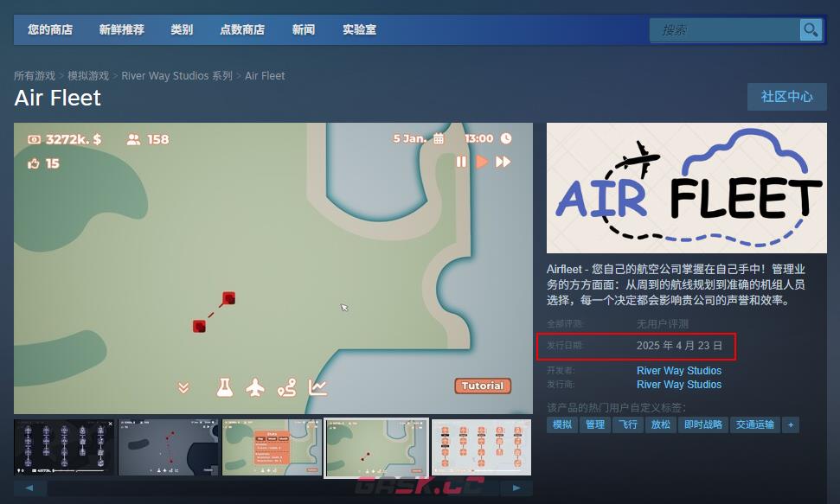Select the thumbnail showing orange stats panel
This screenshot has height=504, width=840.
click(x=273, y=447)
